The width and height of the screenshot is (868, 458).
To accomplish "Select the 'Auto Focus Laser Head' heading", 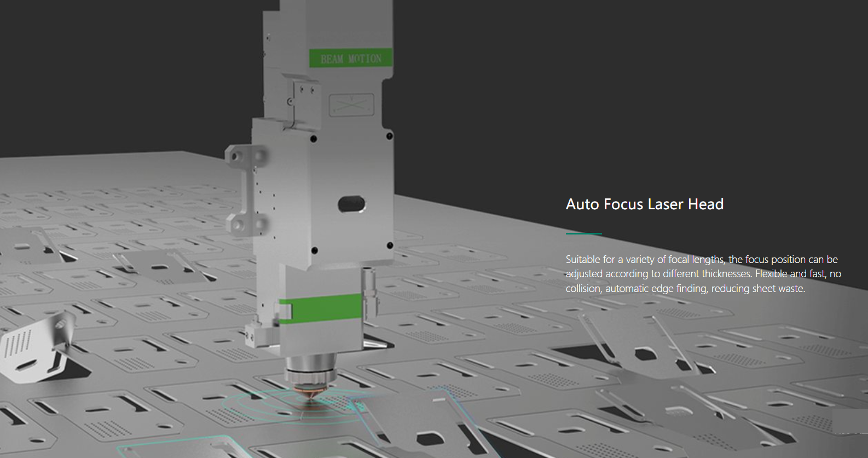I will click(645, 204).
